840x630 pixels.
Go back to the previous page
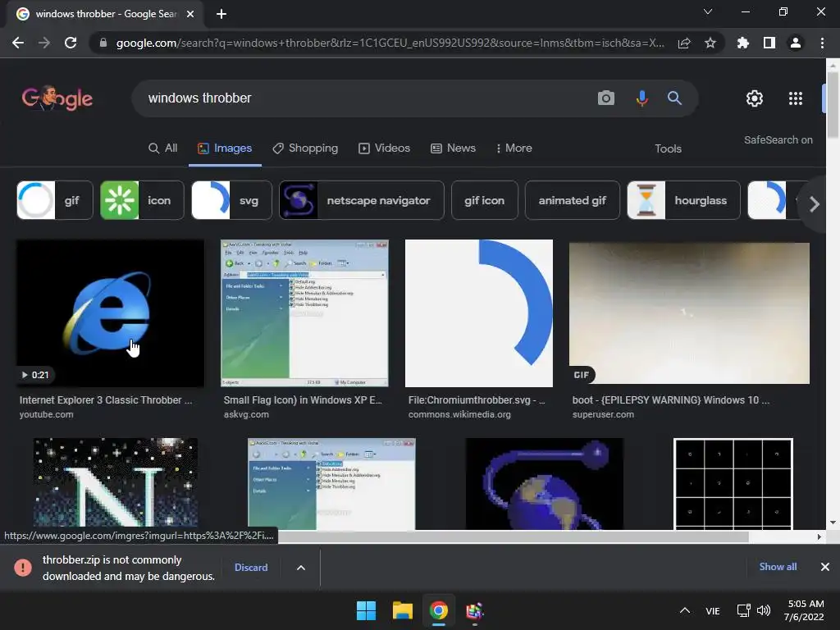[x=18, y=43]
